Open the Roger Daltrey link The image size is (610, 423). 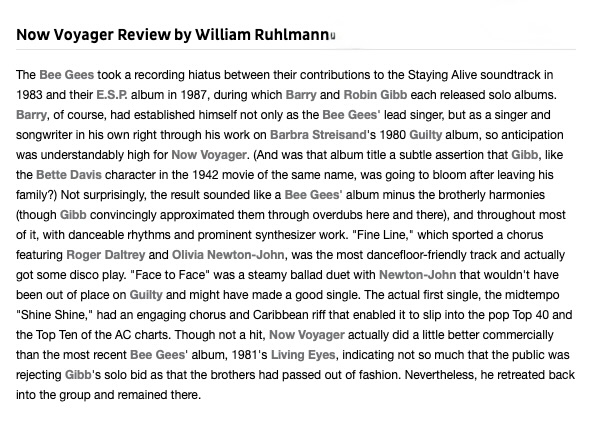point(106,255)
